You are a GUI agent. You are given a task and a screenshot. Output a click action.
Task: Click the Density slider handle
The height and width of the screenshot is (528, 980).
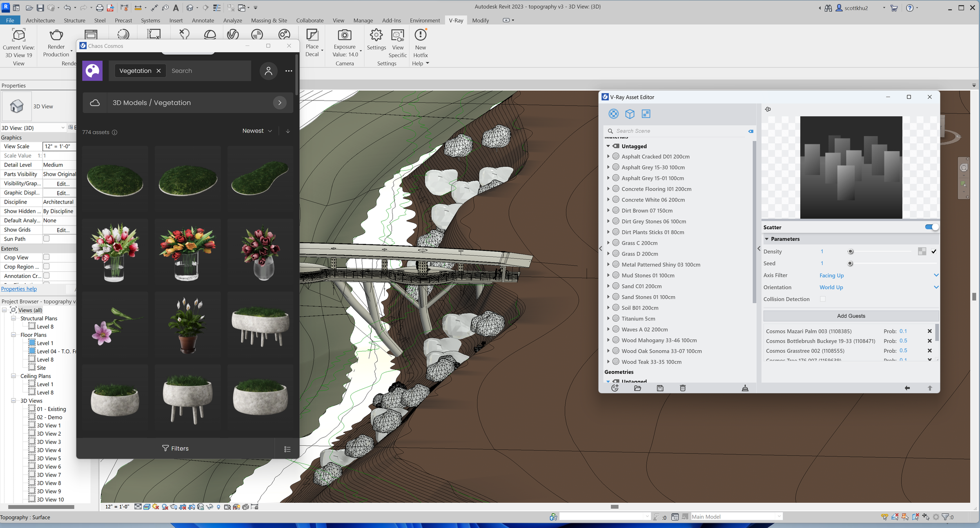tap(850, 252)
